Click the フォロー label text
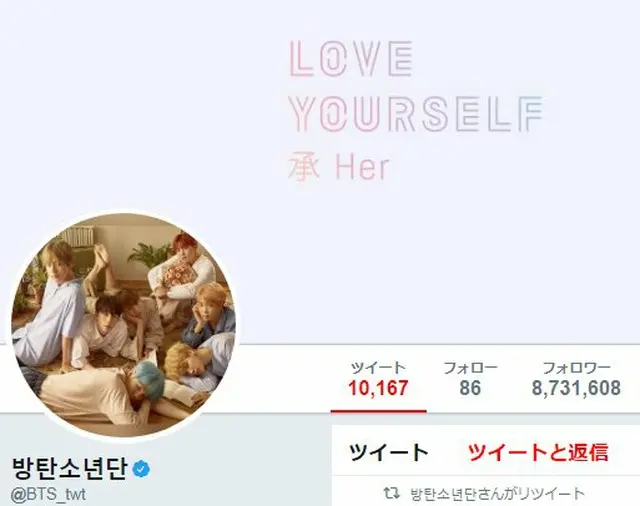640x506 pixels. pyautogui.click(x=470, y=368)
